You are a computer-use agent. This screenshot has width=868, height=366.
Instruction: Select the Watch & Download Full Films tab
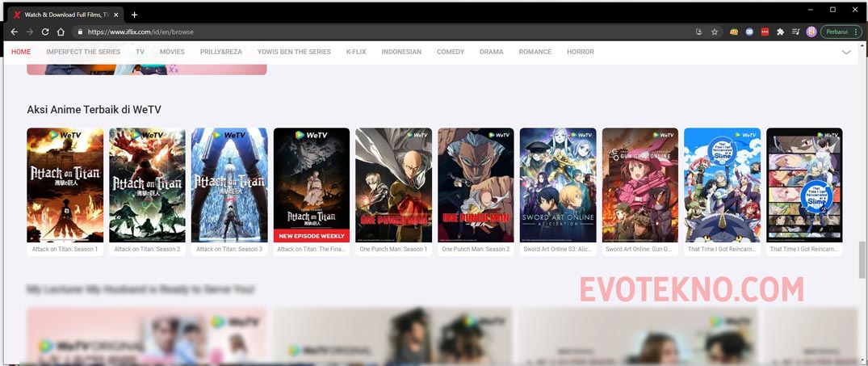pyautogui.click(x=66, y=15)
